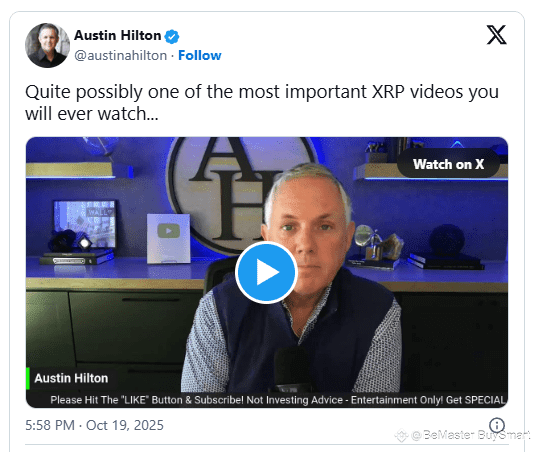
Task: Click the "Watch on X" button
Action: pos(448,164)
